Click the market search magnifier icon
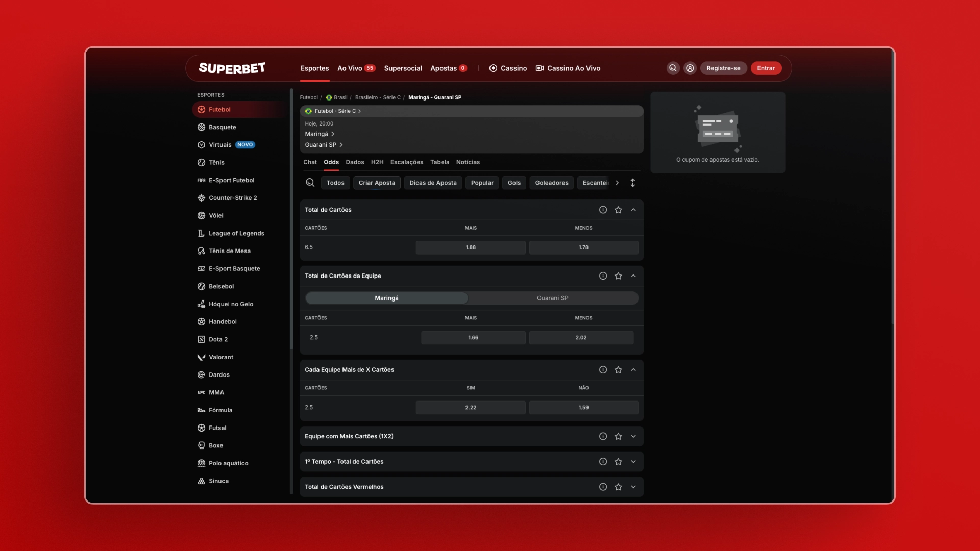The image size is (980, 551). pos(310,183)
